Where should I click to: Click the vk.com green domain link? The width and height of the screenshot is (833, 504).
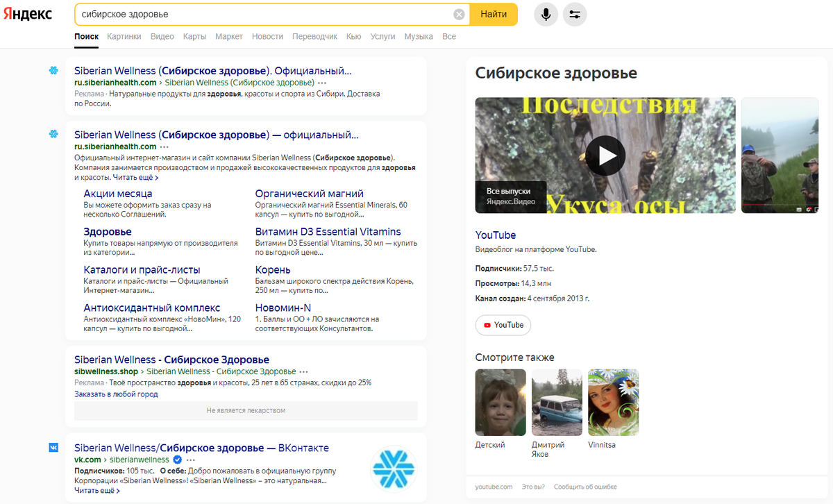(87, 460)
